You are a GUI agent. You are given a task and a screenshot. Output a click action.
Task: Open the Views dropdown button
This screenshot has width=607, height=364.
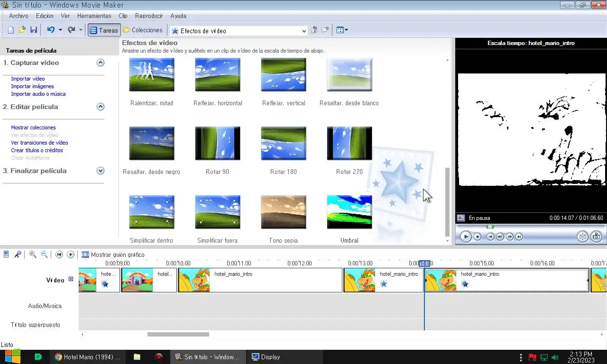(342, 30)
